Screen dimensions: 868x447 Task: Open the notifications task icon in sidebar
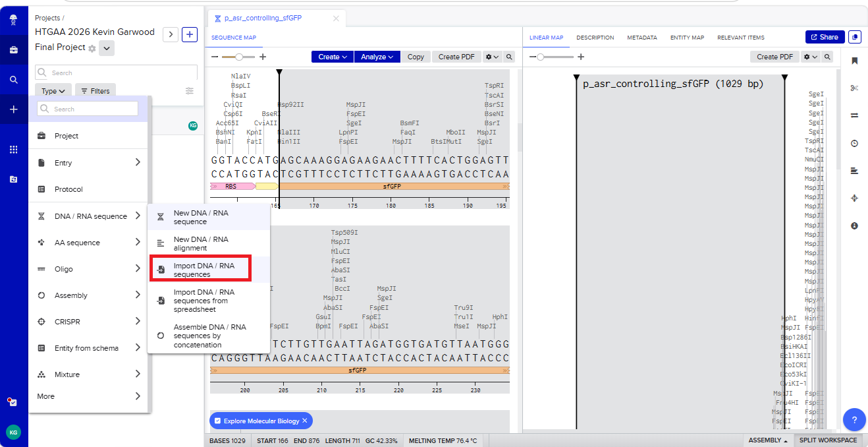[x=13, y=402]
